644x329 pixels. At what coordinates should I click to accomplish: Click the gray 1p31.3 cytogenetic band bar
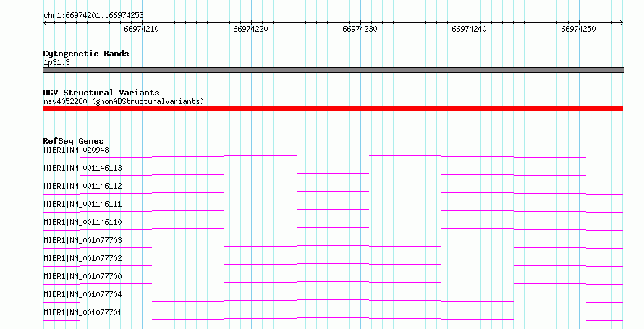333,70
